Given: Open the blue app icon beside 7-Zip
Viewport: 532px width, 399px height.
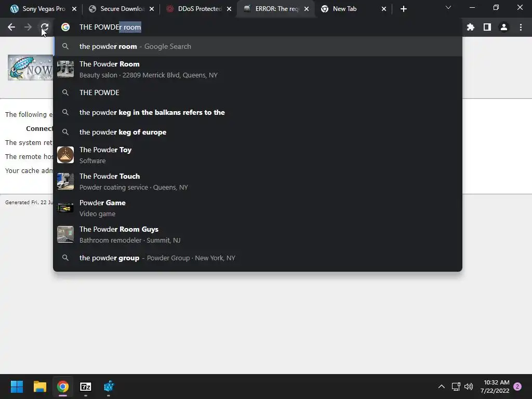Looking at the screenshot, I should click(109, 387).
